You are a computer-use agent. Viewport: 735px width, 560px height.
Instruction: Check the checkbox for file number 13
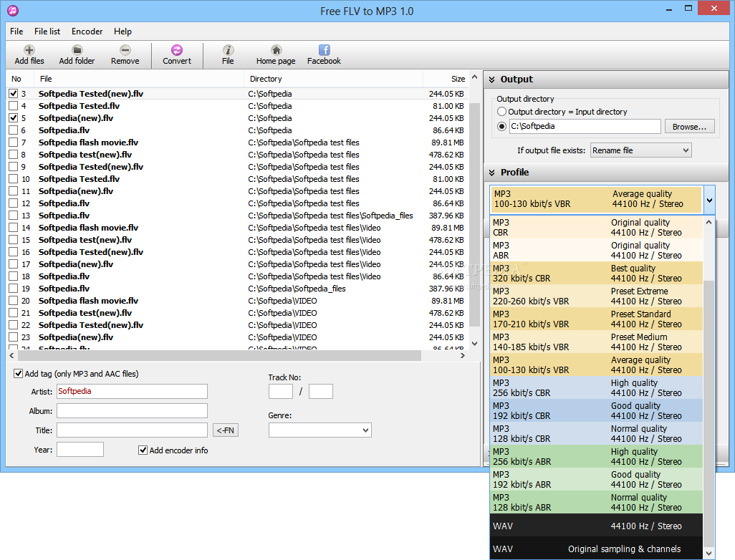13,216
